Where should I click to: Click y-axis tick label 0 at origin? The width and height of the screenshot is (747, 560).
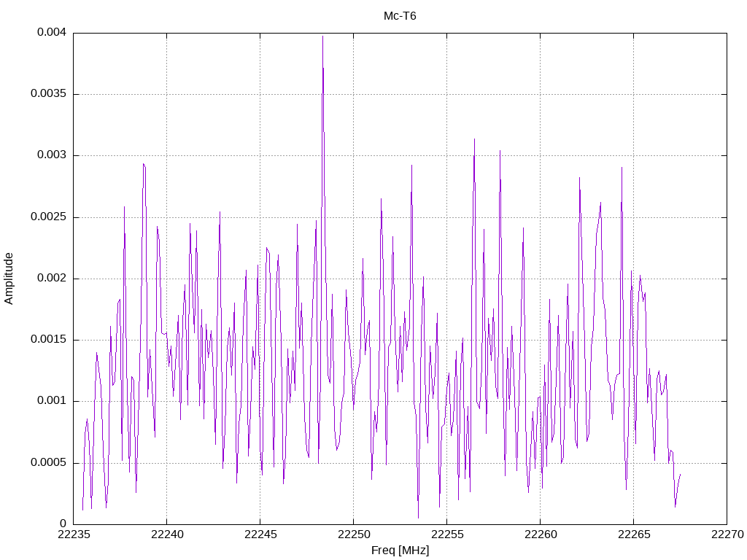63,524
